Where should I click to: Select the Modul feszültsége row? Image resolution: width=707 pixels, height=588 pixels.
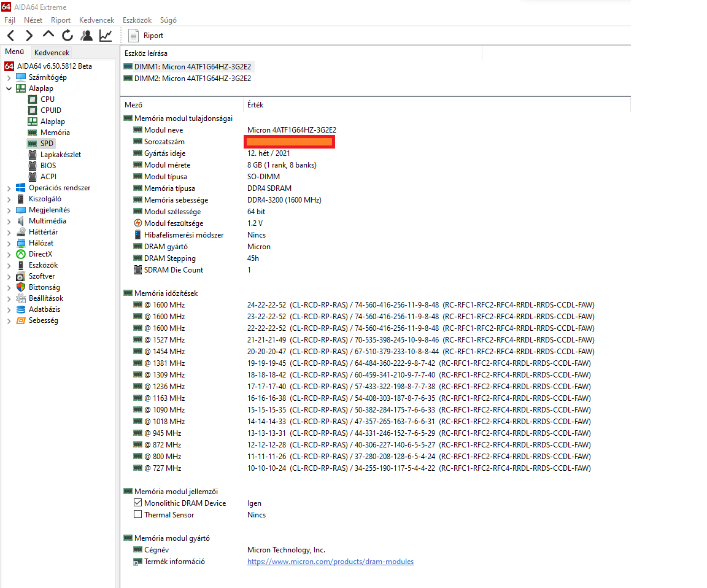(x=198, y=223)
